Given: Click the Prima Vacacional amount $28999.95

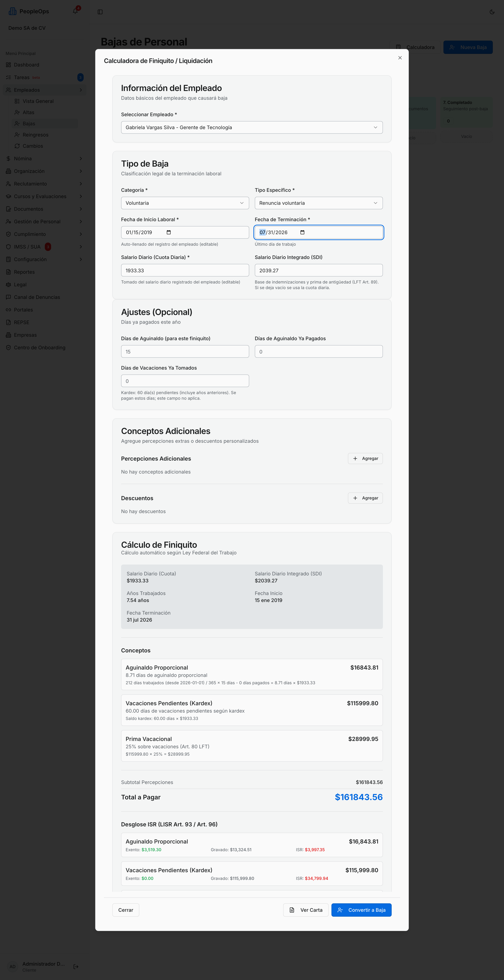Looking at the screenshot, I should 363,739.
